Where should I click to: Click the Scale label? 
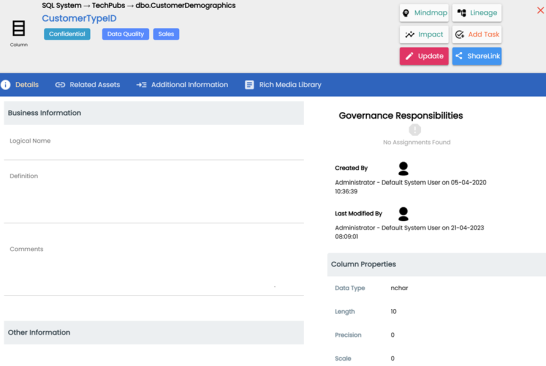pyautogui.click(x=343, y=358)
